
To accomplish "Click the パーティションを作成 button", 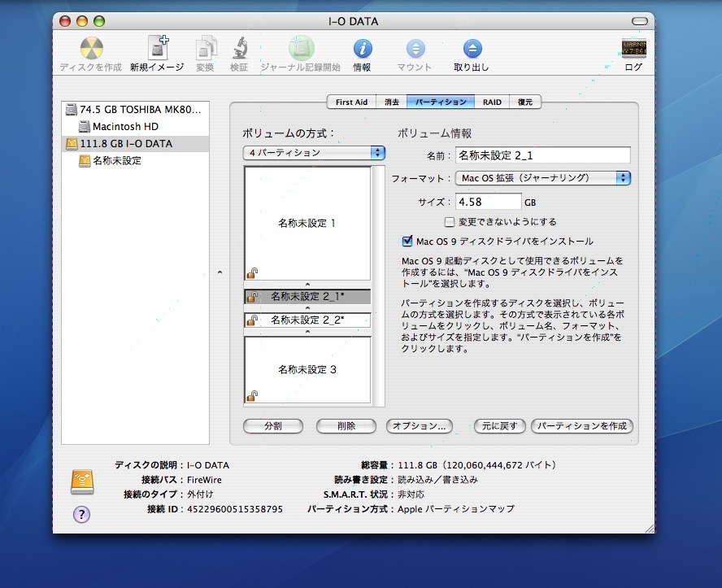I will (x=582, y=426).
